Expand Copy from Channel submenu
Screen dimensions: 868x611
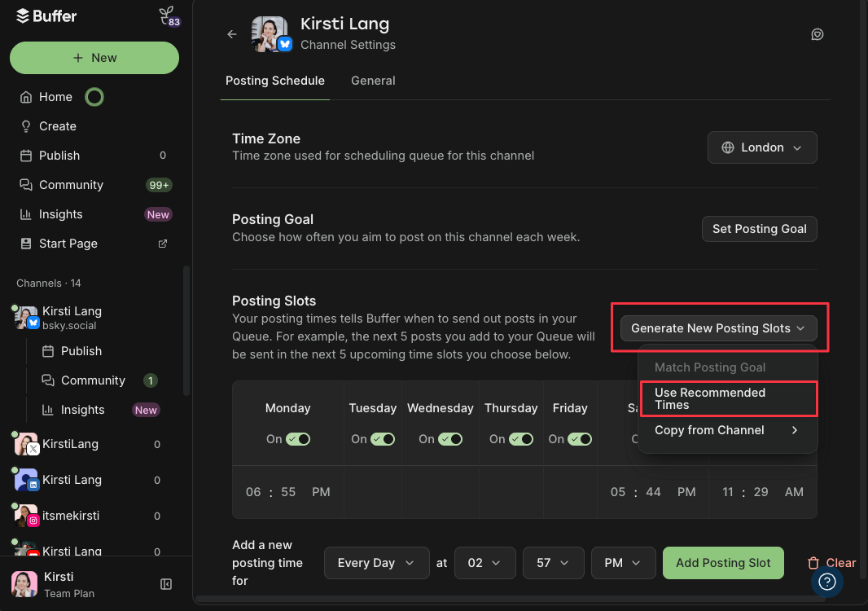click(x=727, y=430)
